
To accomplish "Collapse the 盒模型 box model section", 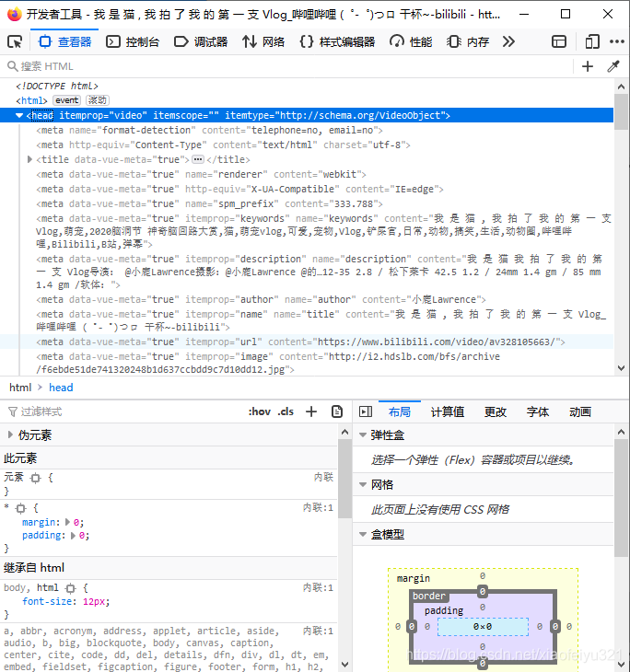I will pyautogui.click(x=363, y=535).
